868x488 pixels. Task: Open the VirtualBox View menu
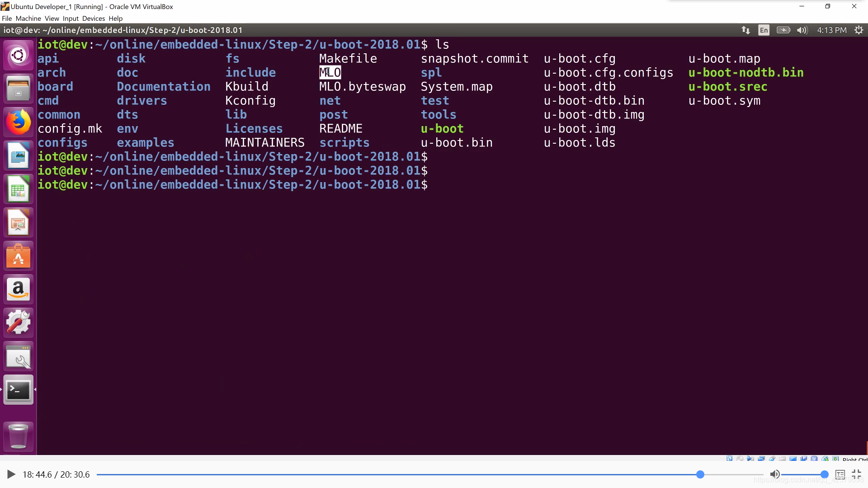pos(52,19)
